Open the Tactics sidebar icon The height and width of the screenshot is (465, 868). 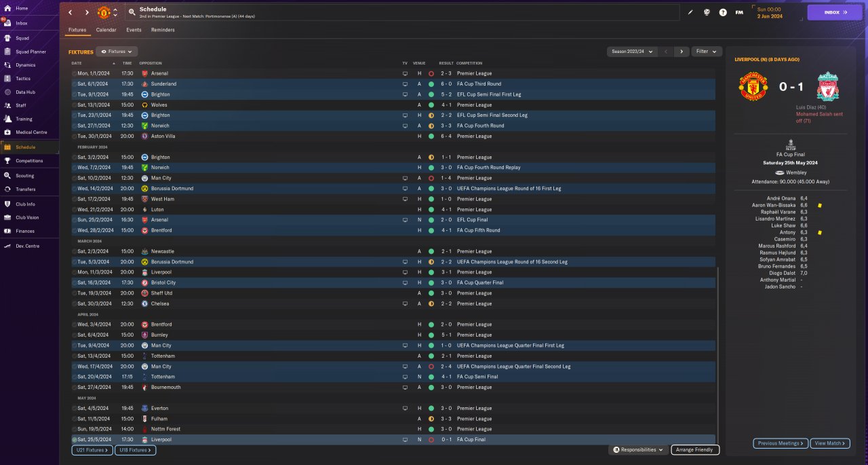tap(7, 79)
